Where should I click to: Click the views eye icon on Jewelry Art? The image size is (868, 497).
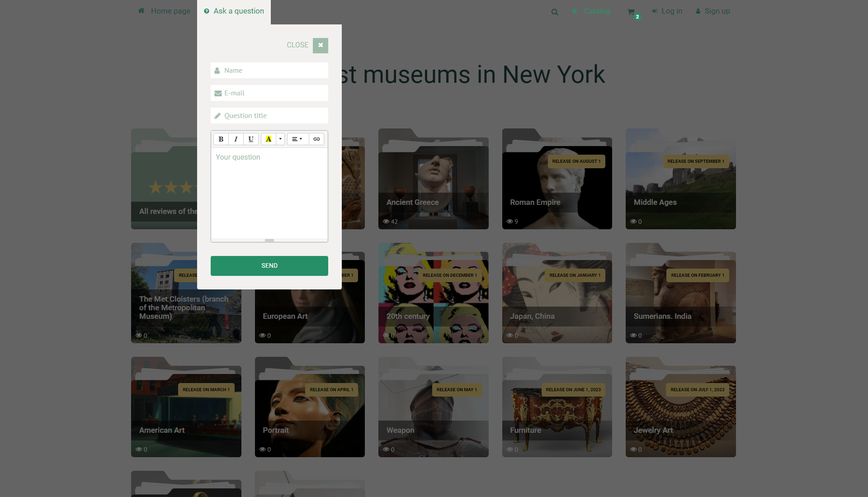(x=633, y=450)
